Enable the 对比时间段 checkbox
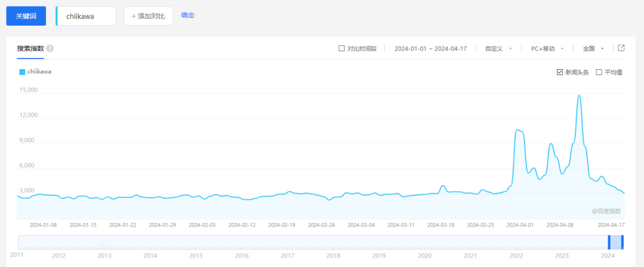 click(342, 49)
